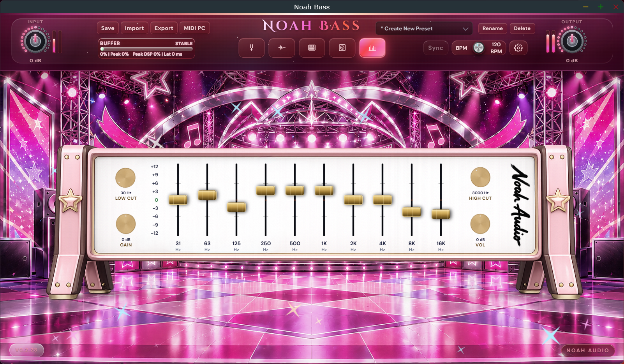Click the Noah Audio signature logo
The image size is (624, 364).
coord(520,205)
